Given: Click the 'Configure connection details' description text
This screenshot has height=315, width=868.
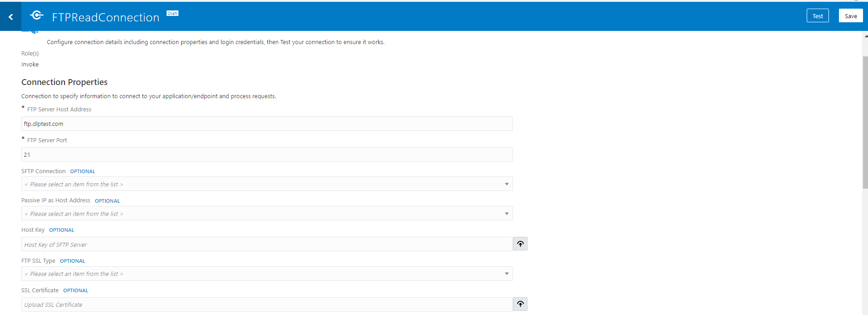Looking at the screenshot, I should coord(216,42).
